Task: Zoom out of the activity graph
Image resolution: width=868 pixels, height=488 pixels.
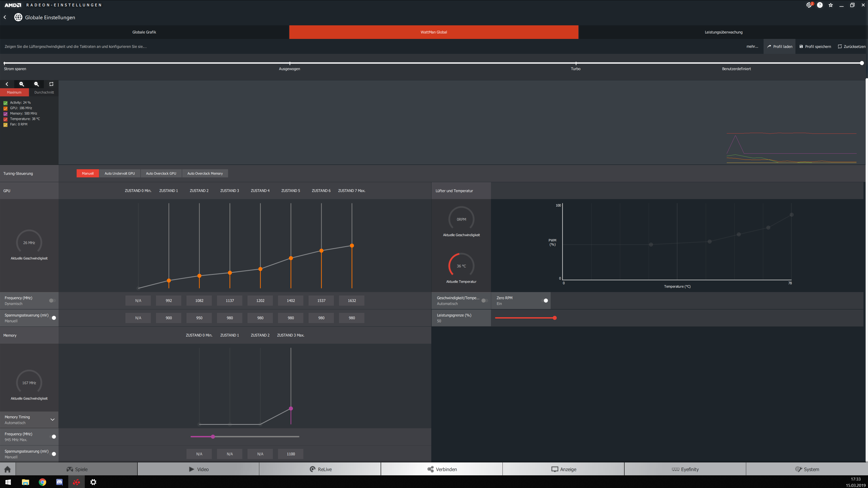Action: (x=36, y=84)
